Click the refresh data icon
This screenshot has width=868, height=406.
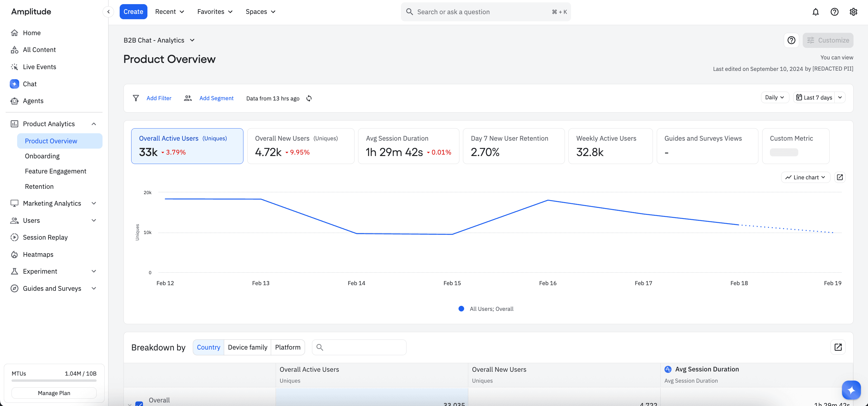309,98
